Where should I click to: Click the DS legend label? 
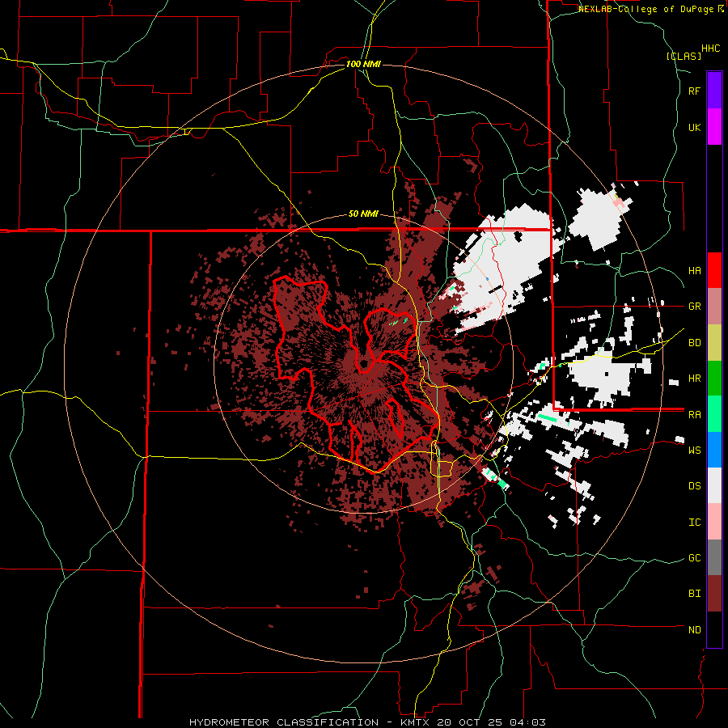click(694, 485)
